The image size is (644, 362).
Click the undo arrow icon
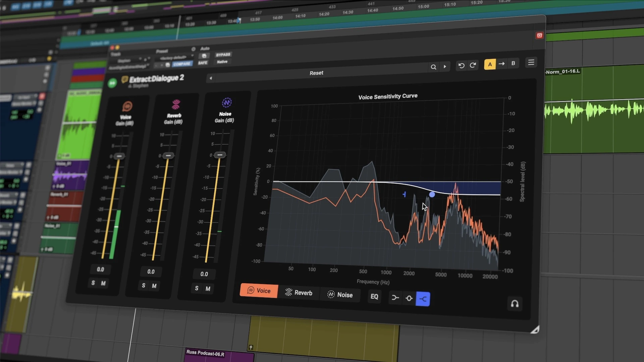461,66
